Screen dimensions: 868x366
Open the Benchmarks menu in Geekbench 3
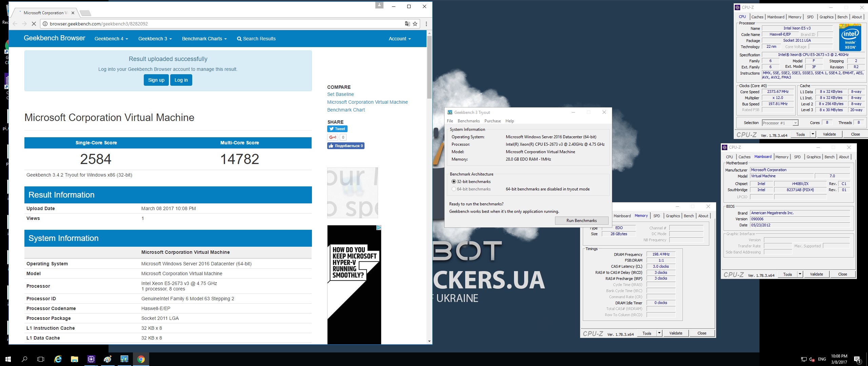pos(469,121)
